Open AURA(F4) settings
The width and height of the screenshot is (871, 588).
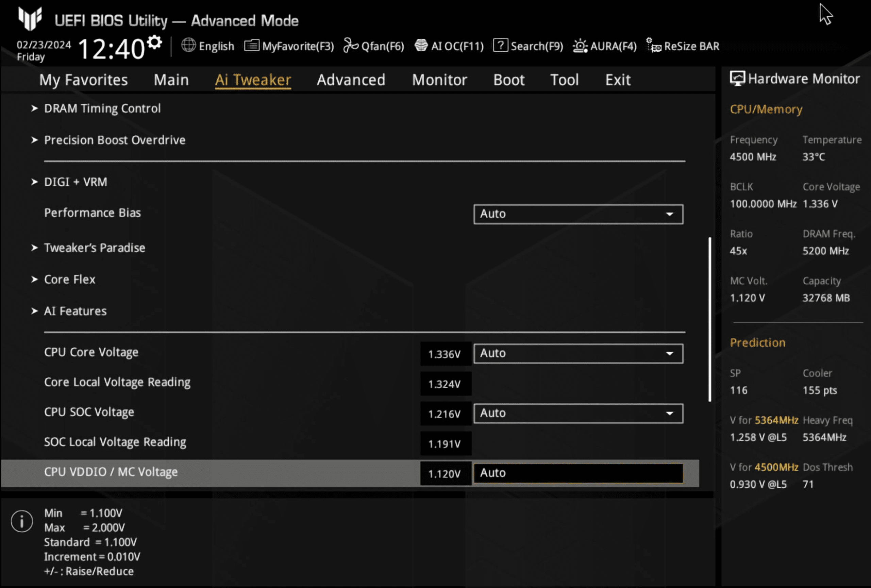coord(614,46)
